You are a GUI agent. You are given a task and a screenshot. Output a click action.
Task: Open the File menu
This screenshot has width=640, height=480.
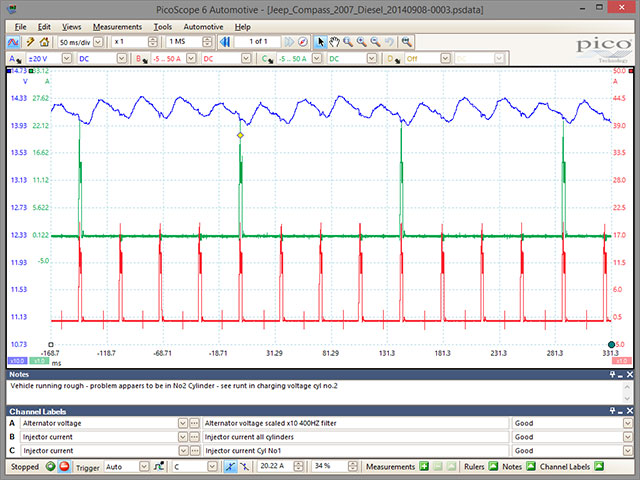click(20, 27)
